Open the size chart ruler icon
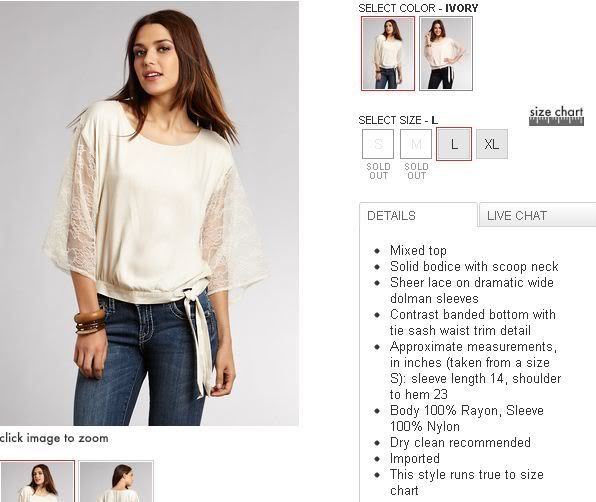596x502 pixels. (x=556, y=122)
